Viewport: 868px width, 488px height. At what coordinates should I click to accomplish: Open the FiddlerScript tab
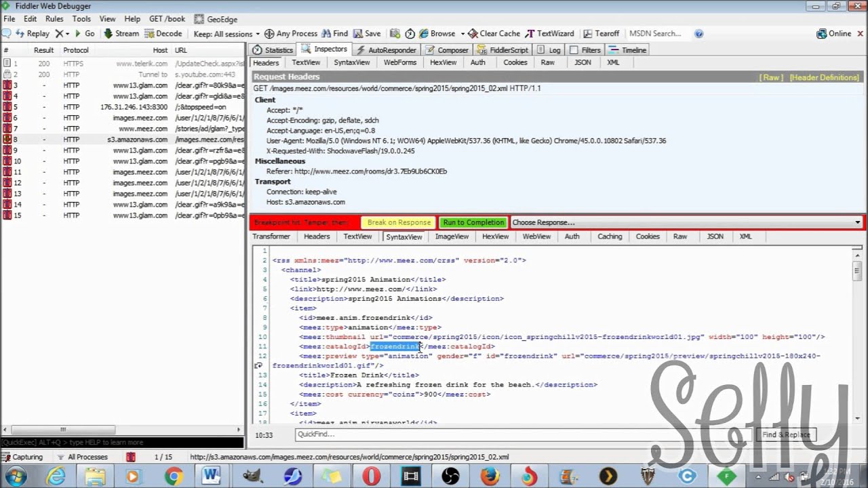[502, 50]
